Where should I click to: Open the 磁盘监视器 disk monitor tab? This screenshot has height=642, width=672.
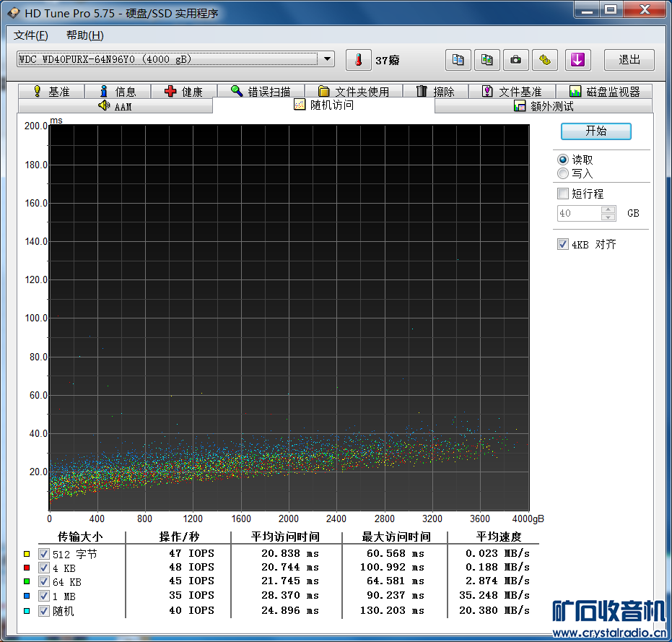tap(604, 92)
